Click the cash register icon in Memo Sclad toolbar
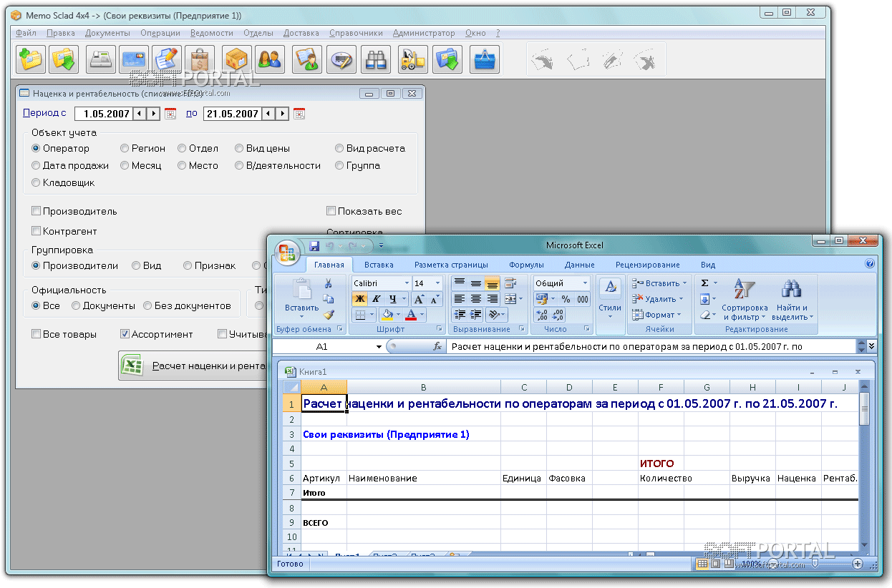 coord(101,59)
